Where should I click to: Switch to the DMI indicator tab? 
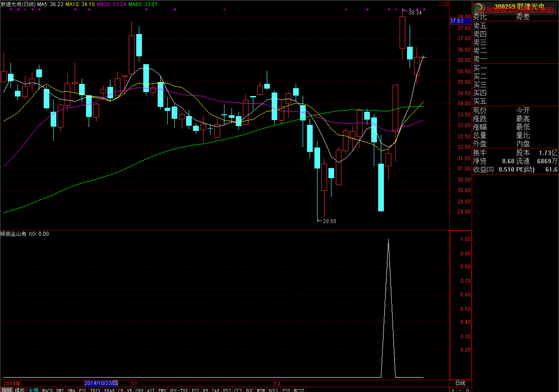pyautogui.click(x=60, y=390)
